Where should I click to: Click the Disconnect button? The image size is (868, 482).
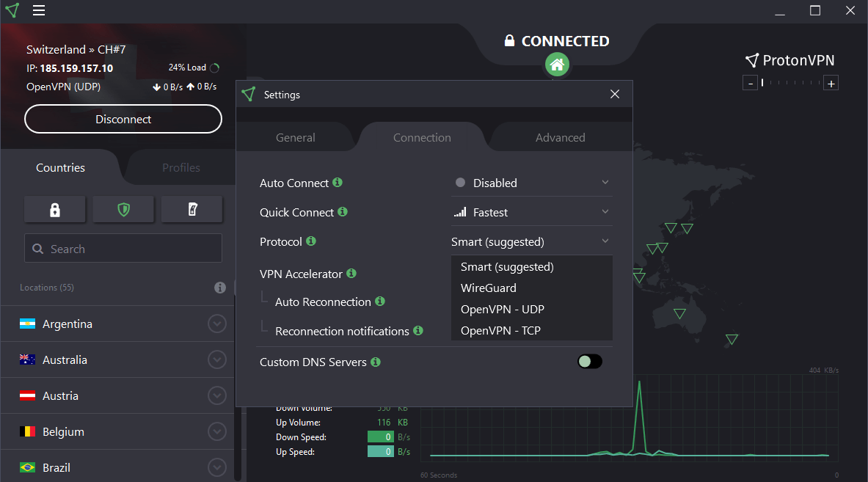123,119
